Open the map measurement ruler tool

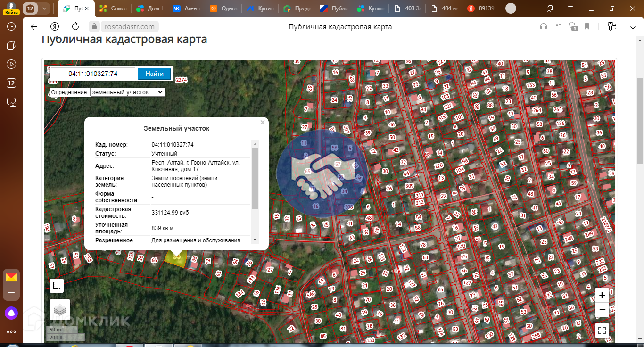coord(57,286)
